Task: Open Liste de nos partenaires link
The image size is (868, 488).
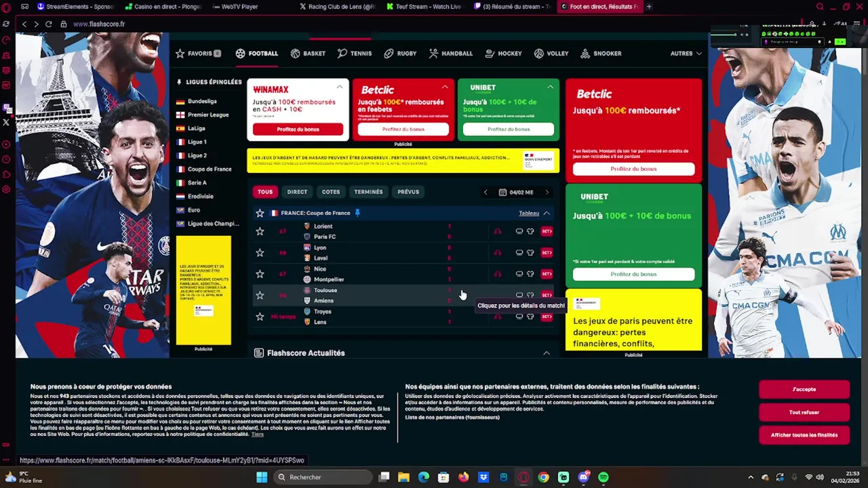Action: click(x=452, y=418)
